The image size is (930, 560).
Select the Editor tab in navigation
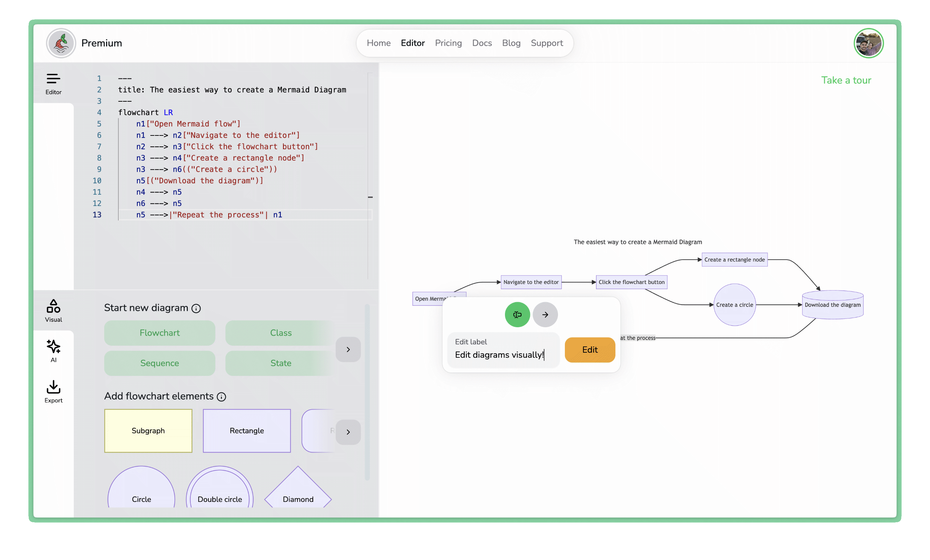pos(413,43)
